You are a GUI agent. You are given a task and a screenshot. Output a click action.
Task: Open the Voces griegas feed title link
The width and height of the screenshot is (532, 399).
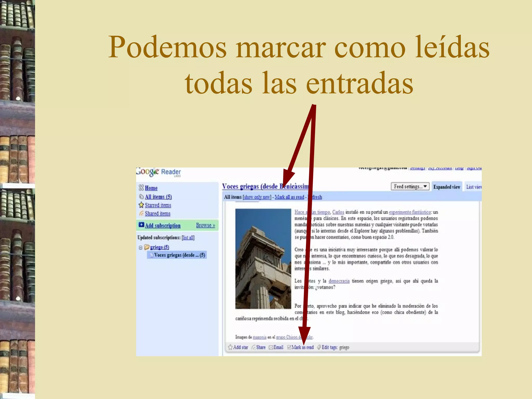click(266, 186)
